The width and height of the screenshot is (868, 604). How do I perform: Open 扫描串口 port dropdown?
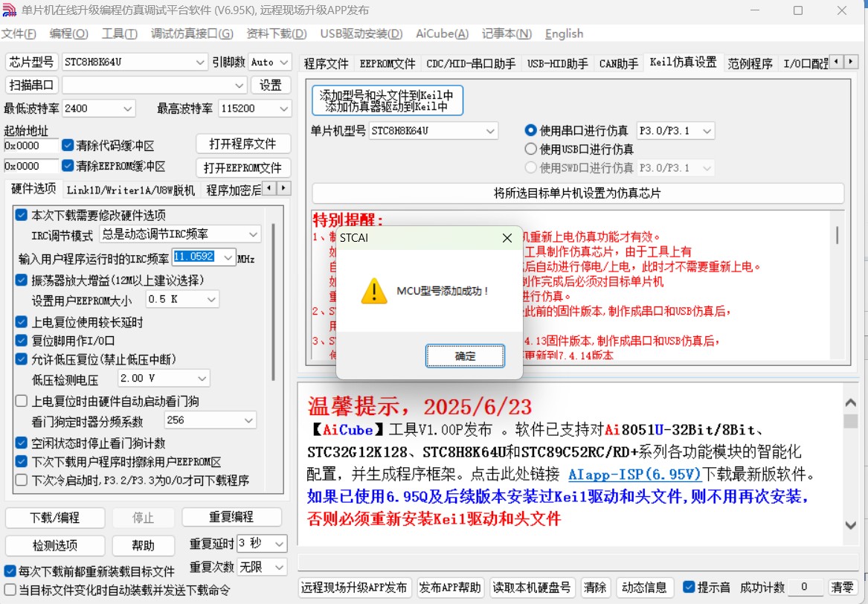click(154, 86)
